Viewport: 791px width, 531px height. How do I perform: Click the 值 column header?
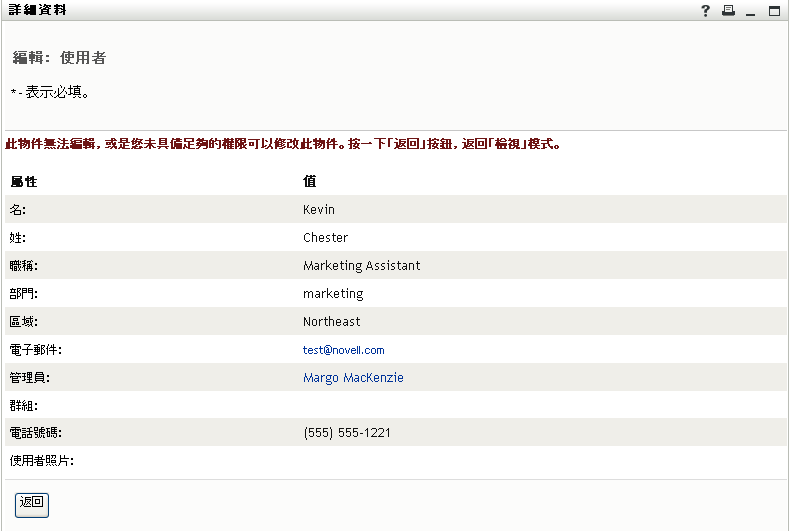310,181
